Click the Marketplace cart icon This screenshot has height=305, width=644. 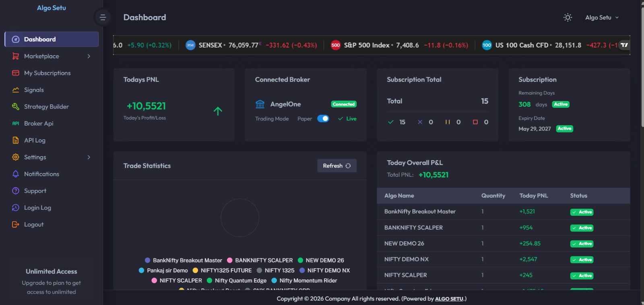coord(16,56)
